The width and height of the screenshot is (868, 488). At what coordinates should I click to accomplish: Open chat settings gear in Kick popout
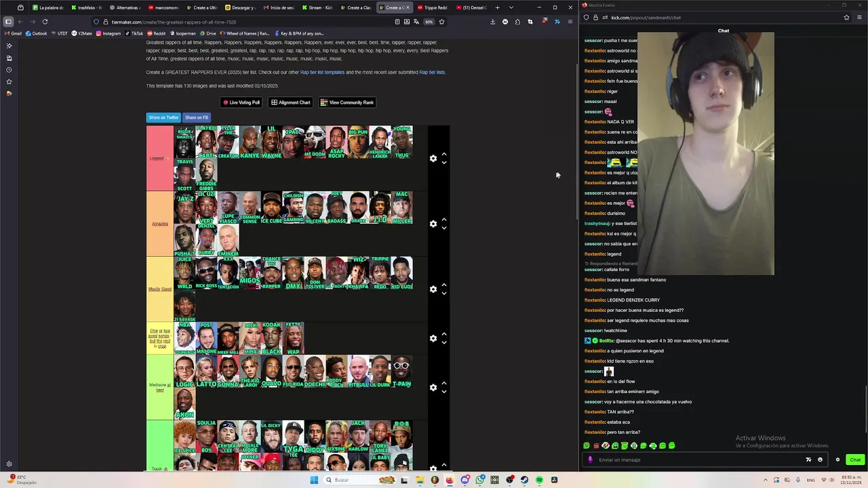[837, 460]
